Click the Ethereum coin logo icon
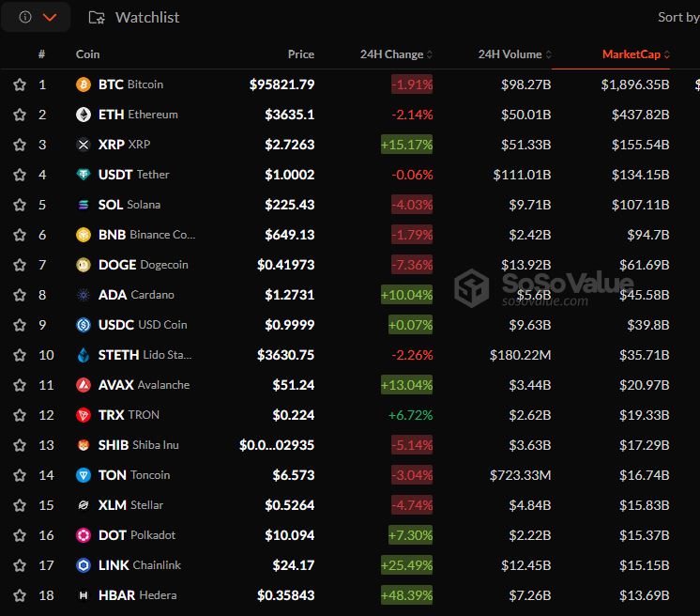Image resolution: width=700 pixels, height=616 pixels. pos(84,115)
